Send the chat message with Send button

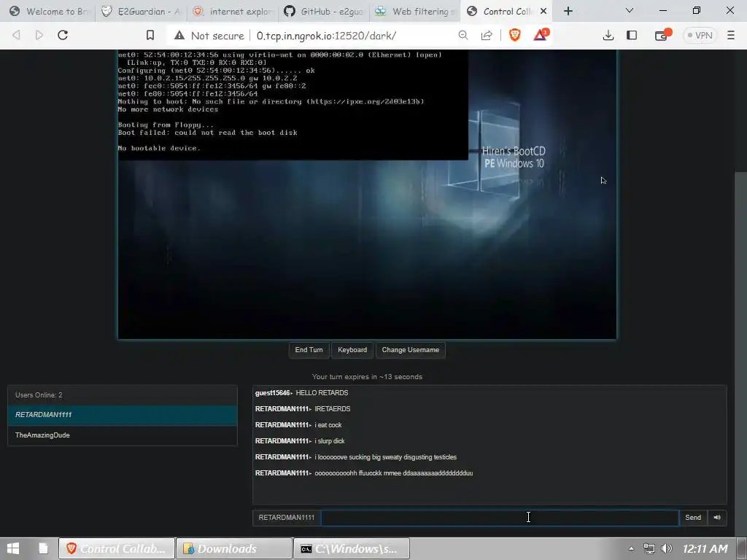tap(693, 518)
